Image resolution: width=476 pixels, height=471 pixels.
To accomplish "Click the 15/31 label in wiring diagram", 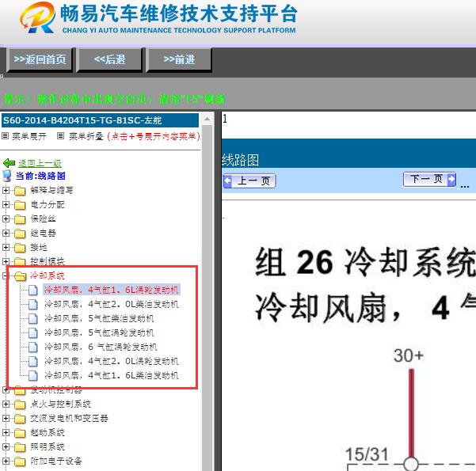I will [x=367, y=454].
